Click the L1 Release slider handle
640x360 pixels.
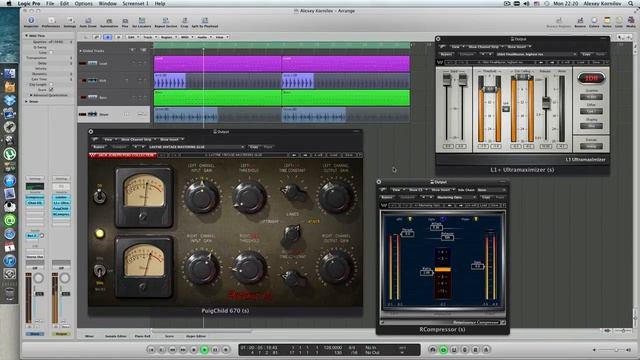pos(546,102)
